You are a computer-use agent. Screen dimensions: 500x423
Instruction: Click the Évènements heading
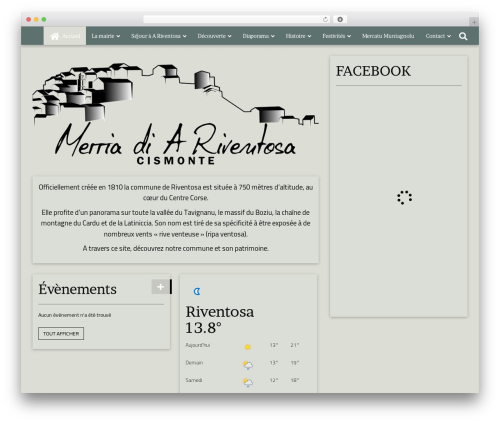[x=77, y=289]
